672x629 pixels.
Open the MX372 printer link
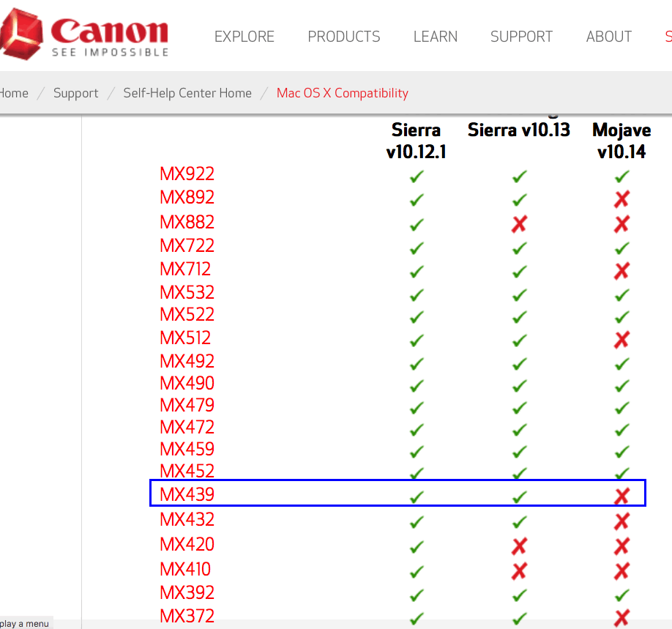pos(187,617)
